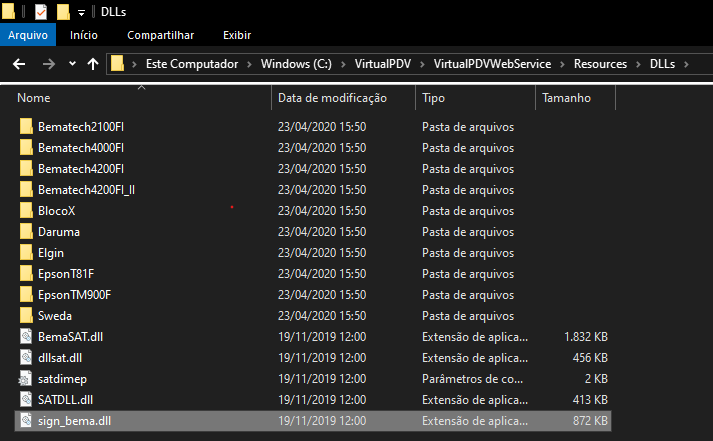Image resolution: width=713 pixels, height=441 pixels.
Task: Click the Properties quick access checkmark icon
Action: pos(40,11)
